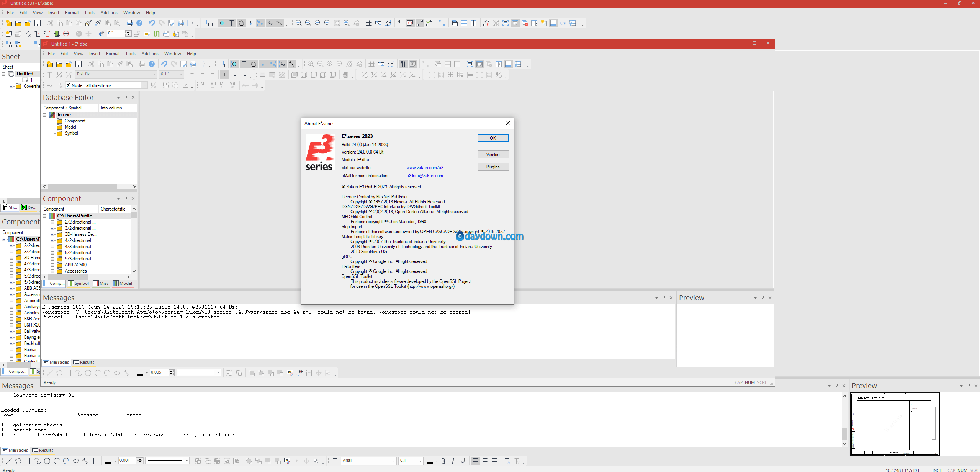Toggle auto-hide pin on dbe Component panel
This screenshot has height=472, width=980.
pos(126,199)
